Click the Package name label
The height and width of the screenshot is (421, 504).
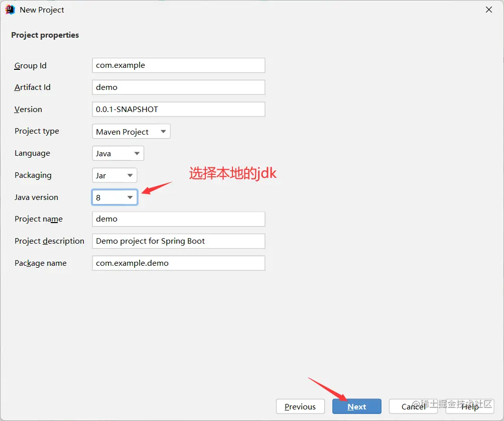click(x=41, y=263)
